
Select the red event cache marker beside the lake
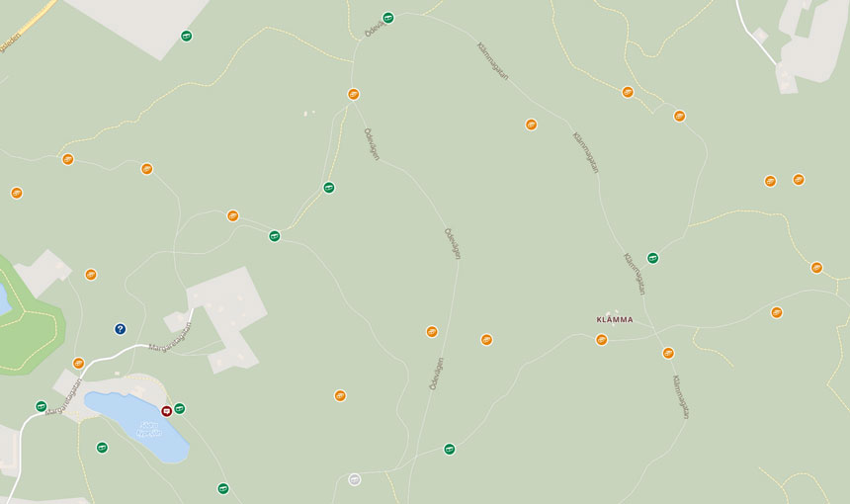click(x=166, y=411)
